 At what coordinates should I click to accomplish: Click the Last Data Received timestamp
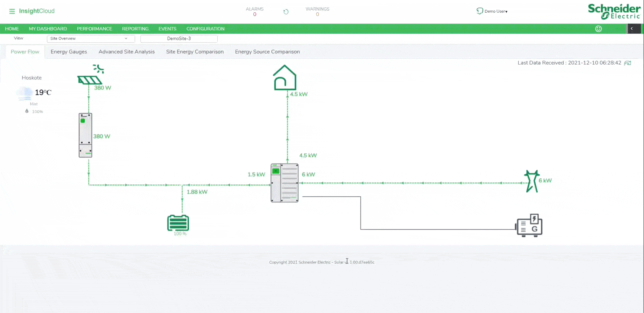[x=569, y=63]
